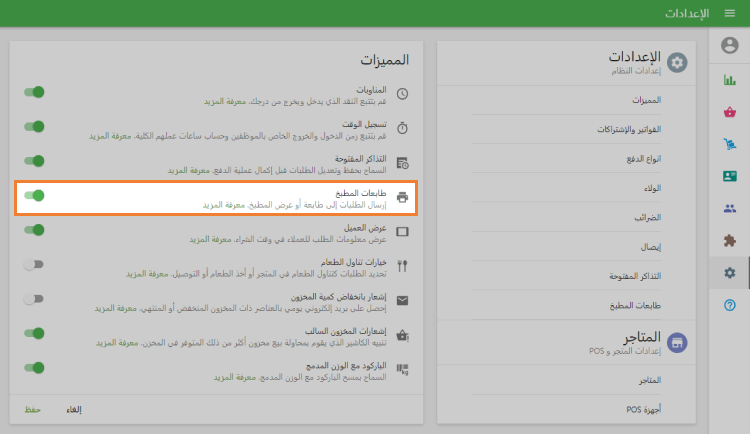The image size is (750, 434).
Task: Click the المميزات panel heading text
Action: tap(385, 60)
